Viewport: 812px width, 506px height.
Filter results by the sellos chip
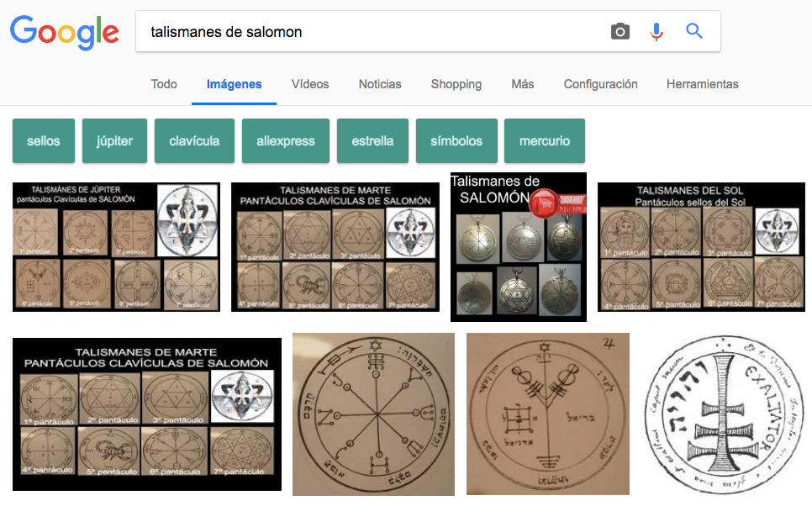coord(44,141)
